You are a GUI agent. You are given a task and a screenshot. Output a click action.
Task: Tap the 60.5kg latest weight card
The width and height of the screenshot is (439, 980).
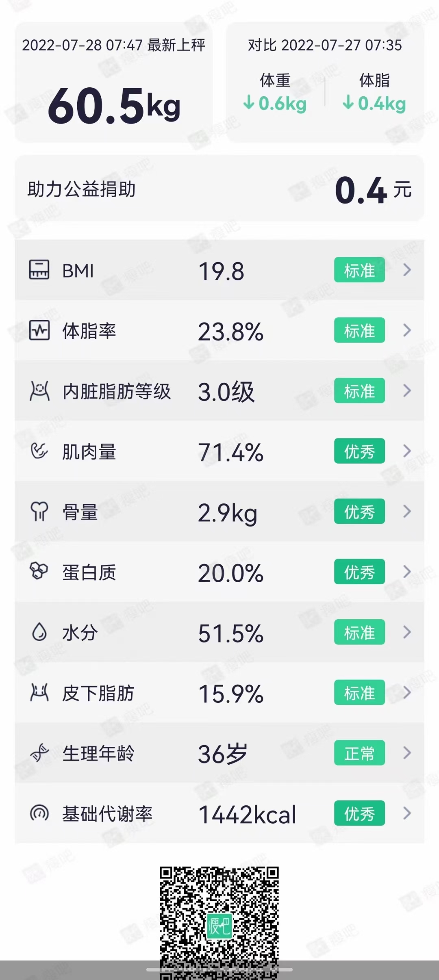click(114, 83)
